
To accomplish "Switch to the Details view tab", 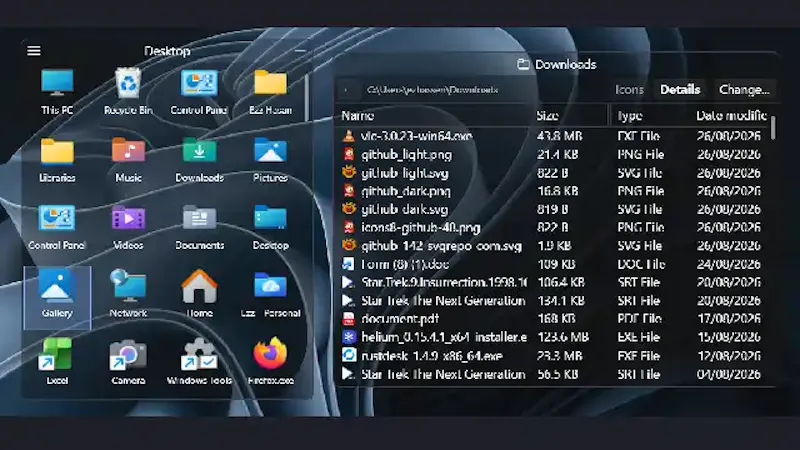I will (680, 89).
